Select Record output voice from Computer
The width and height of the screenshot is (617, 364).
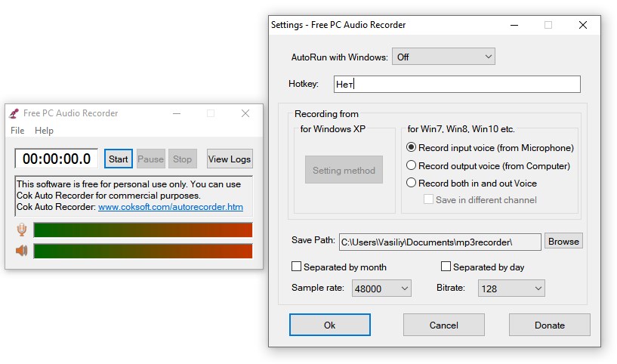(412, 165)
